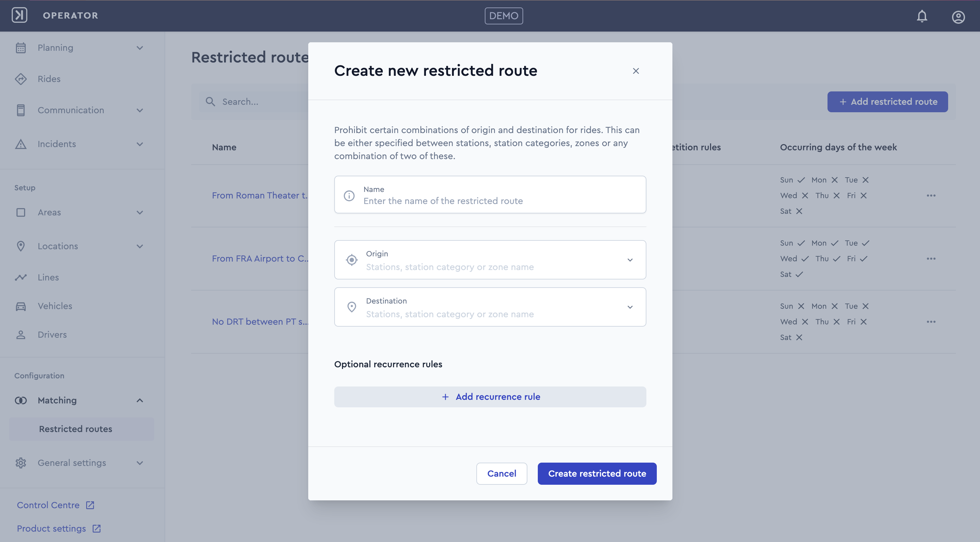Open the user account icon
Viewport: 980px width, 542px height.
(x=958, y=17)
